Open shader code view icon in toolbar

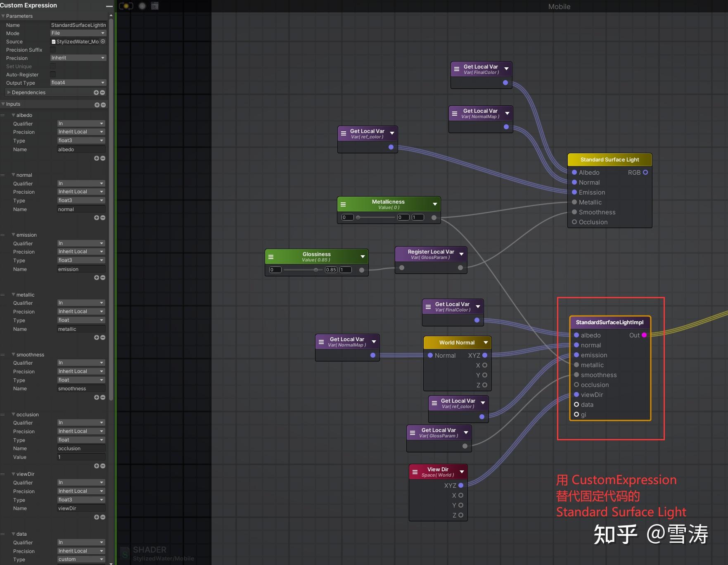[154, 6]
